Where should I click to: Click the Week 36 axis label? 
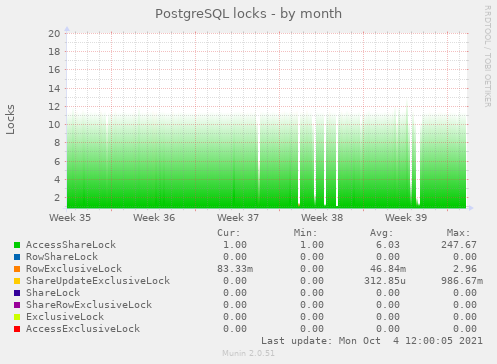click(154, 218)
